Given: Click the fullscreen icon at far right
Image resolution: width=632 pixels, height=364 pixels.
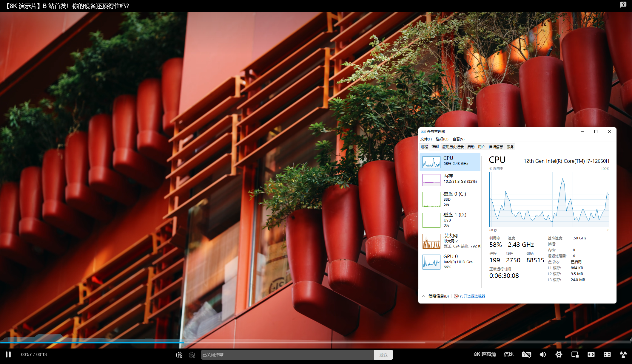Looking at the screenshot, I should pyautogui.click(x=623, y=354).
